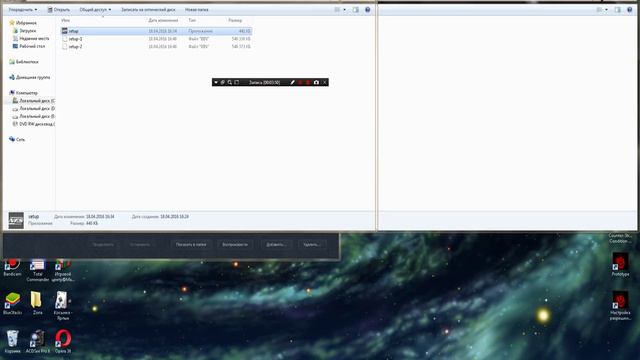The width and height of the screenshot is (640, 360).
Task: Select the second Локальный диск in the tree
Action: (33, 108)
